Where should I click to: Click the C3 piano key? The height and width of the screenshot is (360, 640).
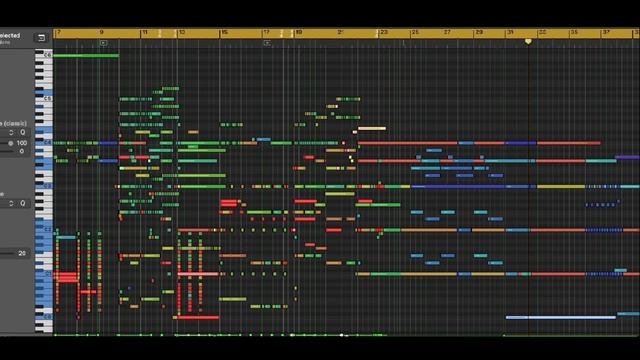coord(44,187)
